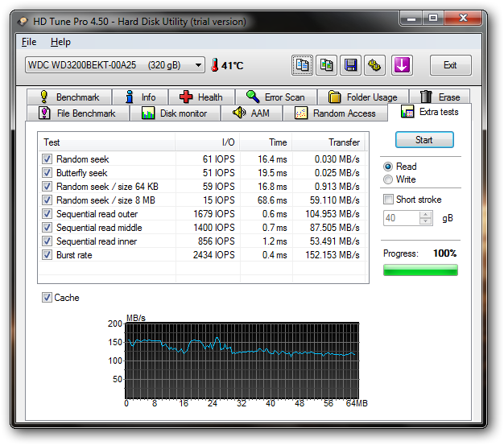Viewport: 504px width, 445px height.
Task: Switch to the File Benchmark tab
Action: pyautogui.click(x=77, y=113)
